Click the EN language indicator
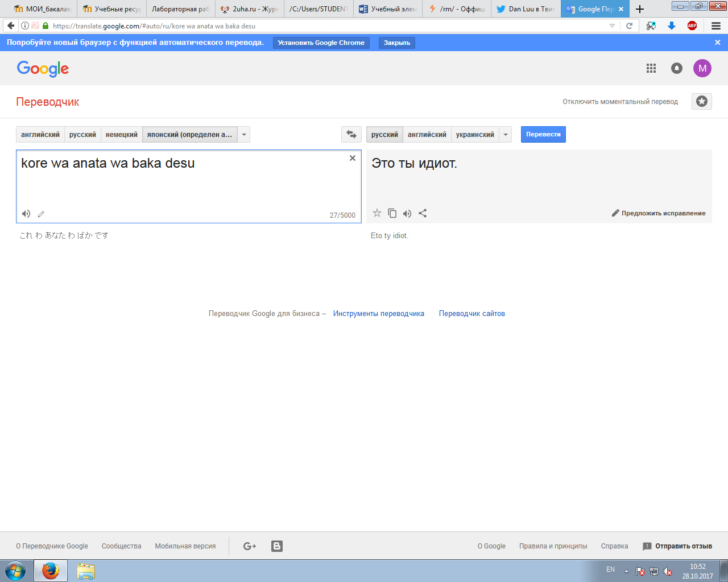Image resolution: width=728 pixels, height=582 pixels. coord(610,569)
